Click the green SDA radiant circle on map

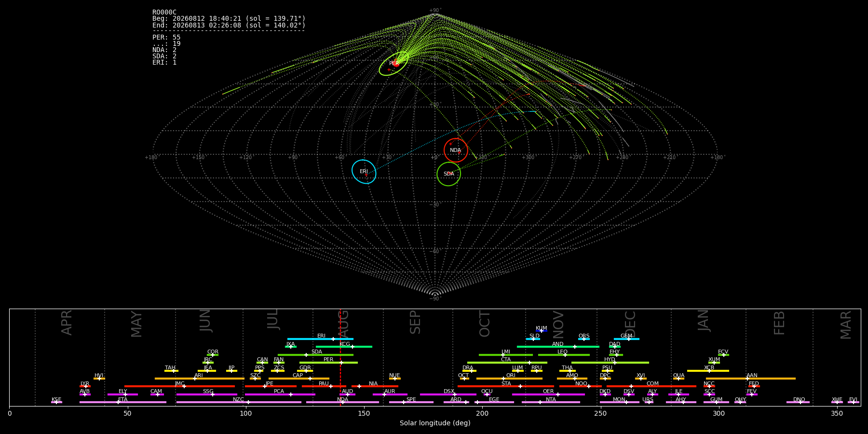(x=448, y=174)
